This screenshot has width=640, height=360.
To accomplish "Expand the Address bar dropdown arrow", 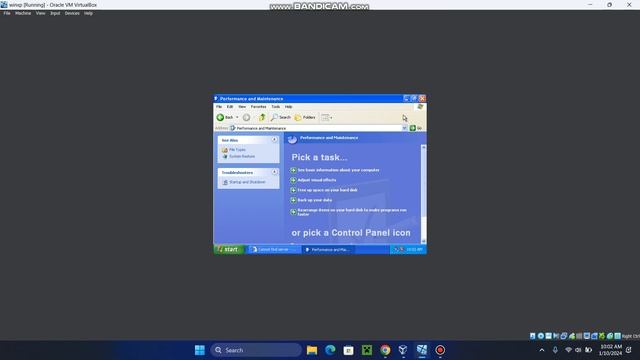I will tap(404, 128).
